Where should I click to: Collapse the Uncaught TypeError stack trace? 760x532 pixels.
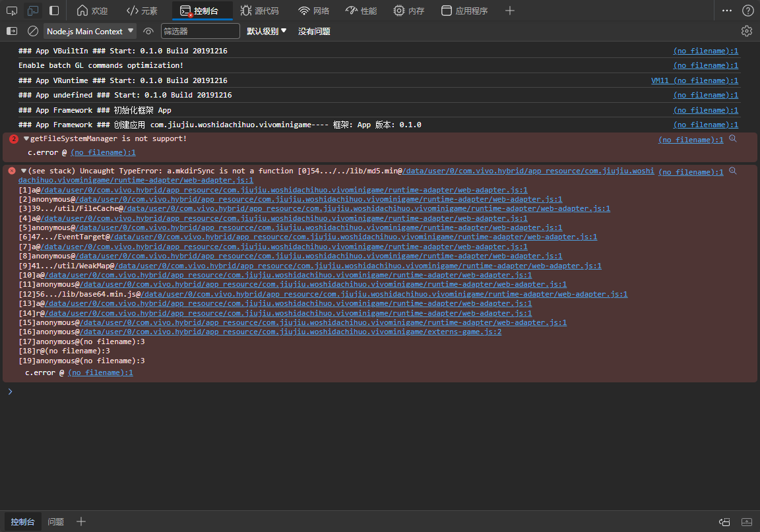pyautogui.click(x=23, y=171)
